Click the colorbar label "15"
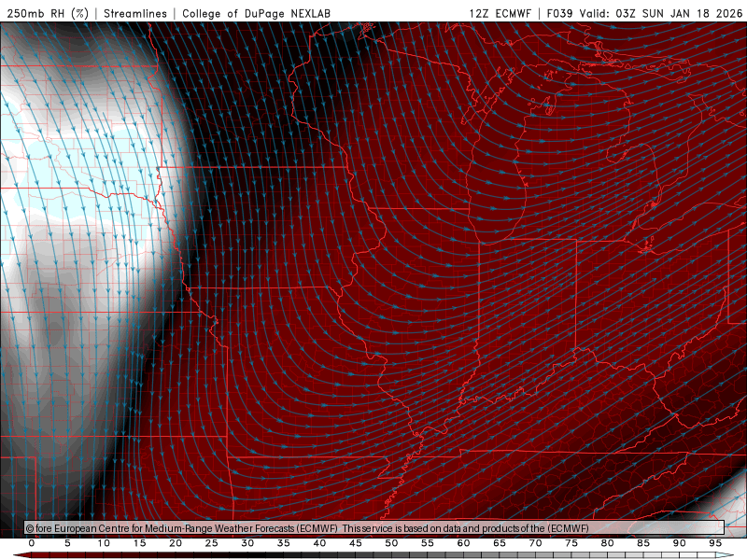 [139, 543]
